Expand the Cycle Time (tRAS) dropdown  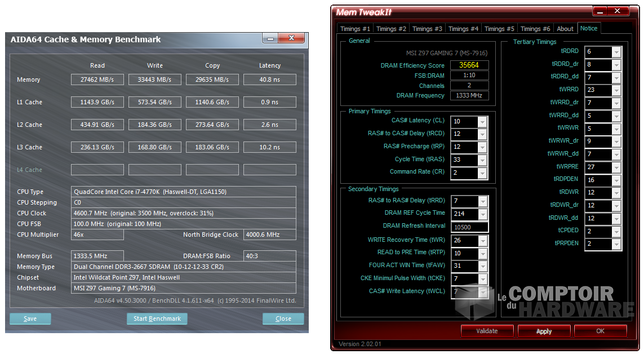[482, 160]
